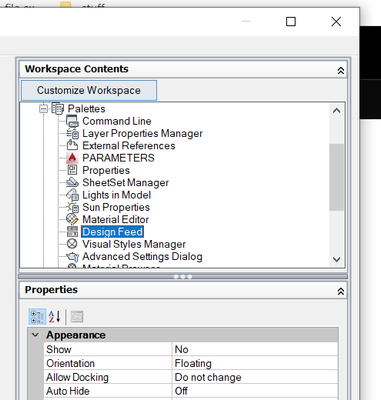Click the Design Feed palette icon

tap(72, 232)
